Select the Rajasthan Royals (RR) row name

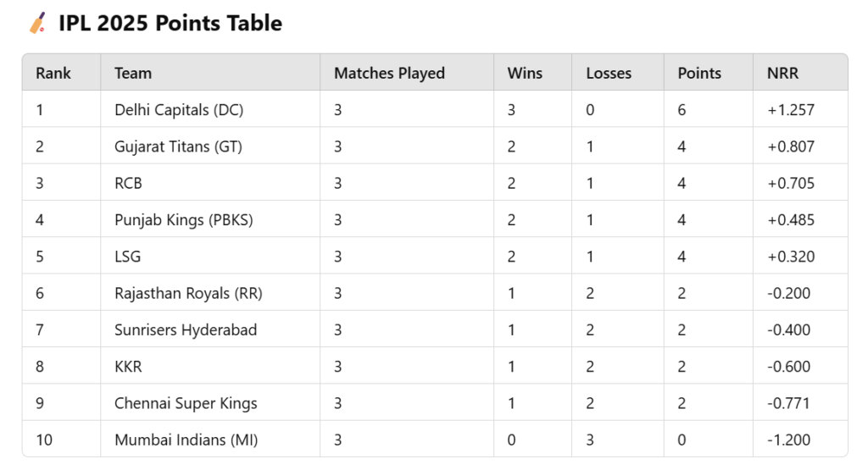[x=188, y=293]
